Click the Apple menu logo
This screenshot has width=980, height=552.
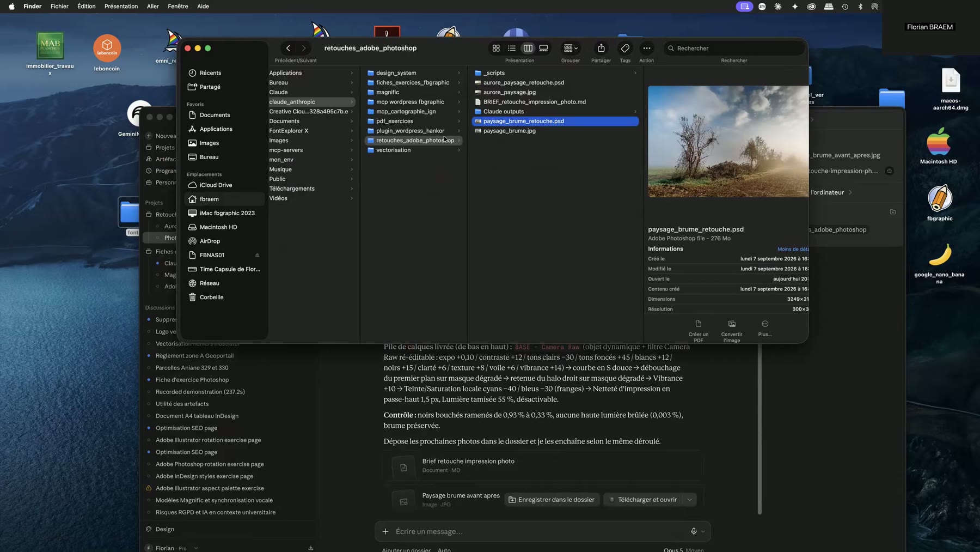pyautogui.click(x=11, y=7)
